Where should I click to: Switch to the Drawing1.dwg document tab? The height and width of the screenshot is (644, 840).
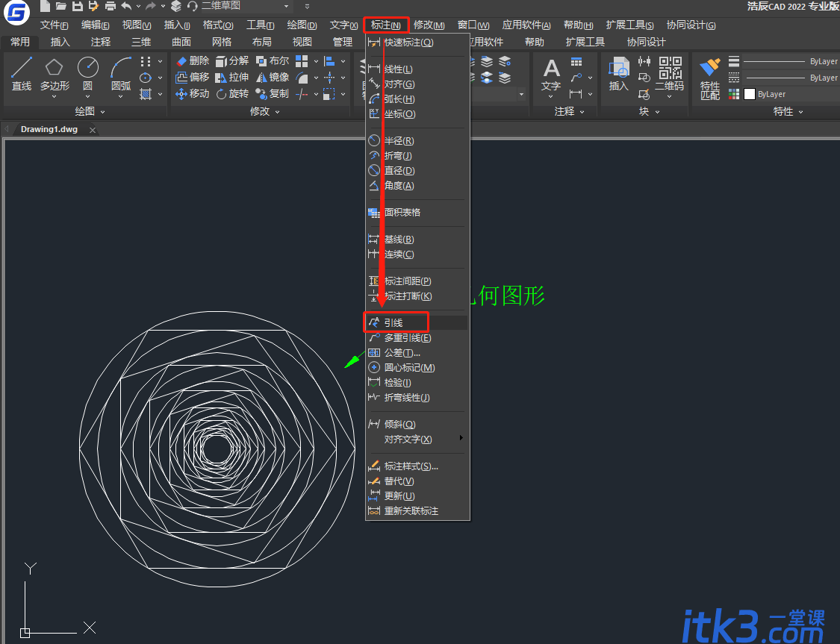(x=49, y=130)
